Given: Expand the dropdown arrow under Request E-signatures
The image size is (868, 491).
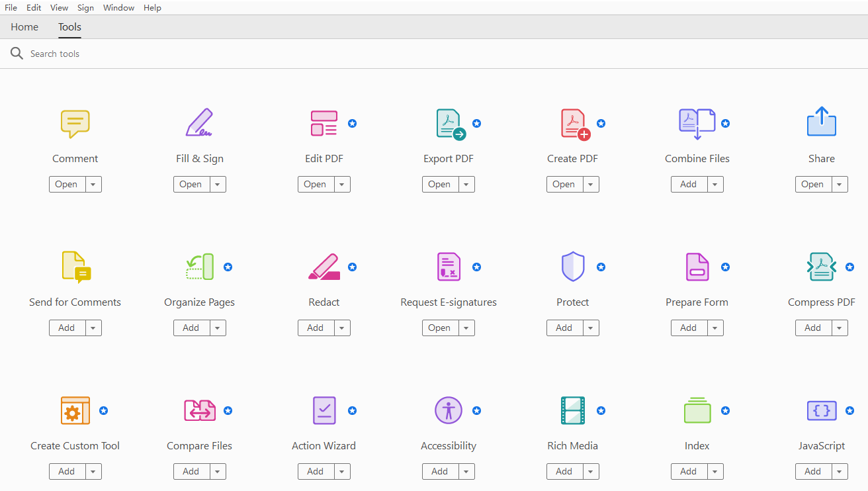Looking at the screenshot, I should coord(466,328).
